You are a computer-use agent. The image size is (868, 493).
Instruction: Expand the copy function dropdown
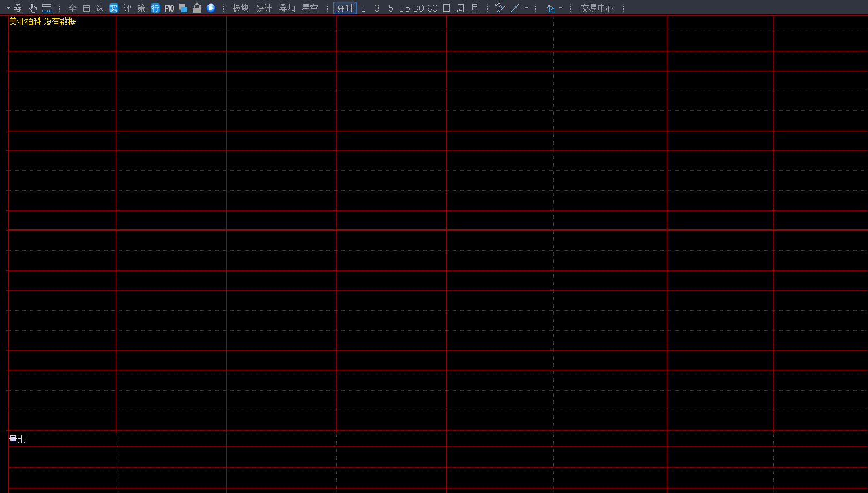pos(560,8)
